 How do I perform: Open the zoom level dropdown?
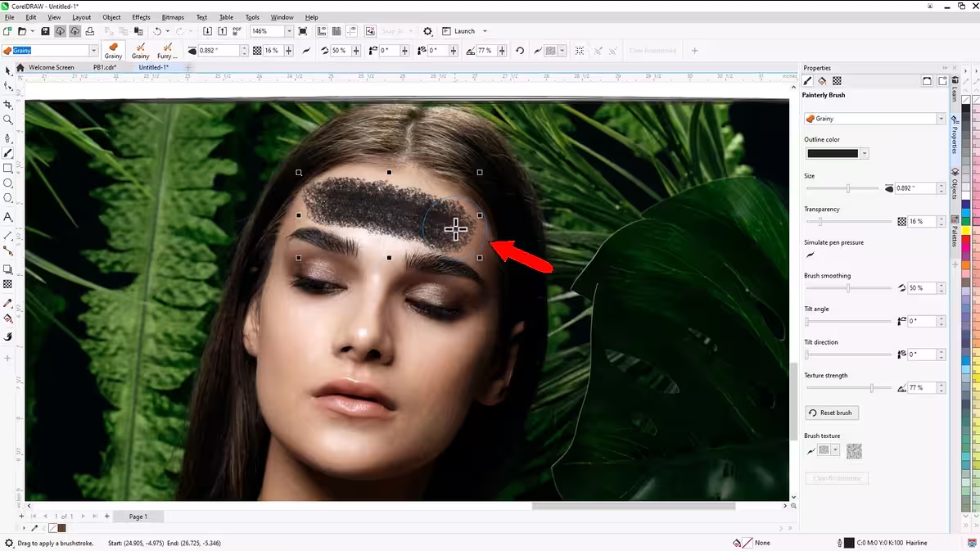(289, 31)
